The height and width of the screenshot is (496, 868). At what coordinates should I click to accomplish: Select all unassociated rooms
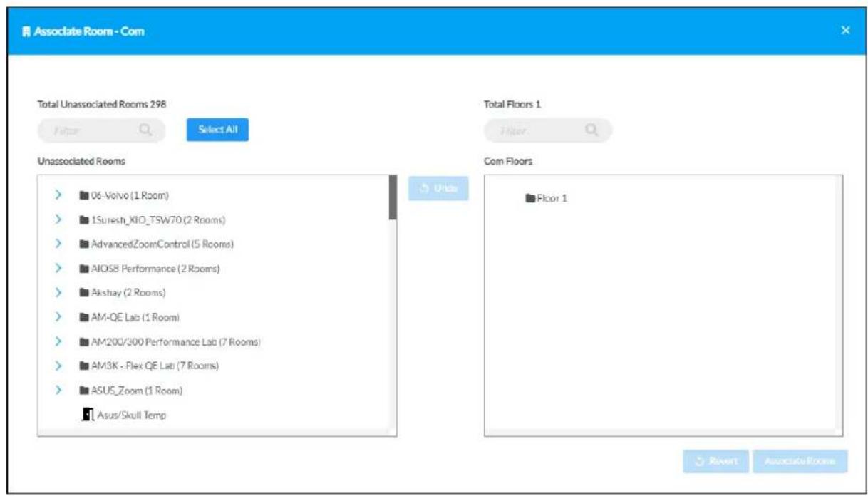(217, 130)
